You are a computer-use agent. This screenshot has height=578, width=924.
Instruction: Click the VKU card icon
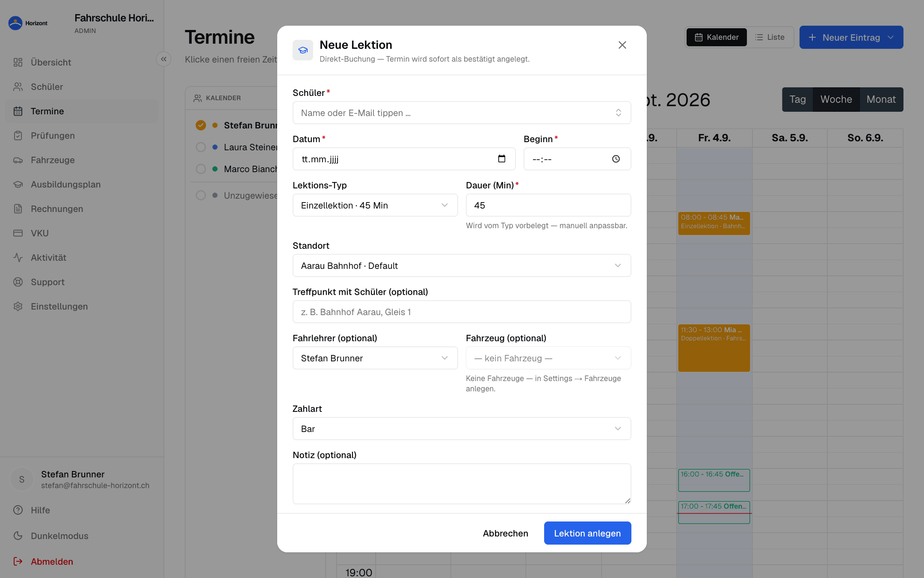(x=18, y=233)
